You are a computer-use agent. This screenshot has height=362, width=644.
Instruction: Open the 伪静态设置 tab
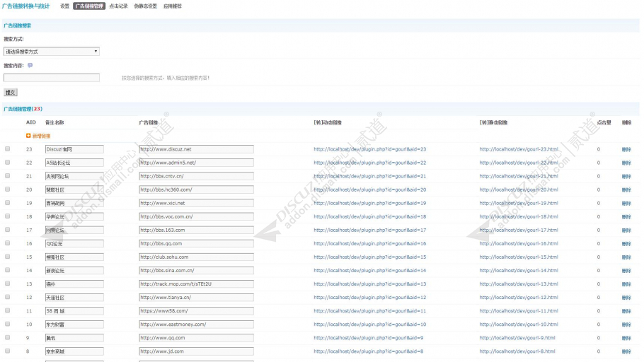145,6
